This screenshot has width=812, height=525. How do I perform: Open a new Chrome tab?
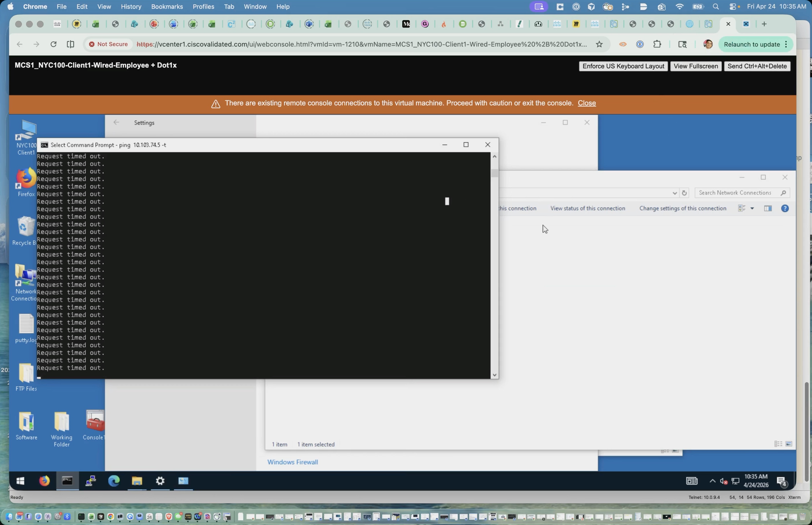[764, 24]
